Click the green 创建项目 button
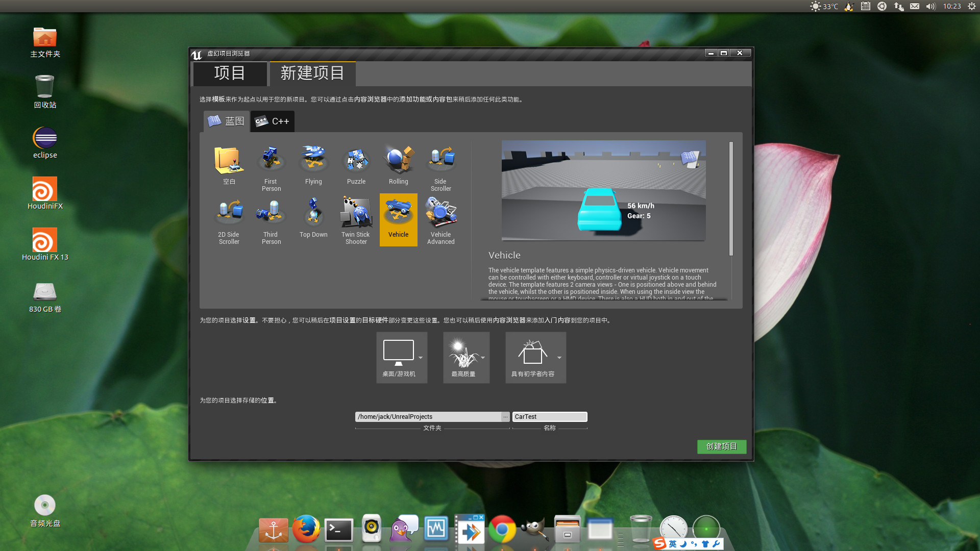This screenshot has width=980, height=551. 721,446
